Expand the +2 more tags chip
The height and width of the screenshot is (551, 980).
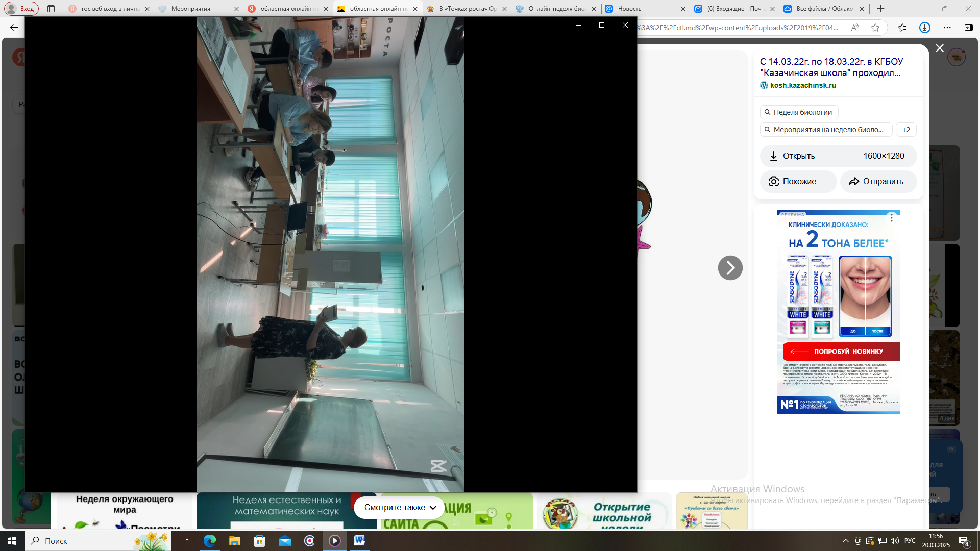coord(906,130)
